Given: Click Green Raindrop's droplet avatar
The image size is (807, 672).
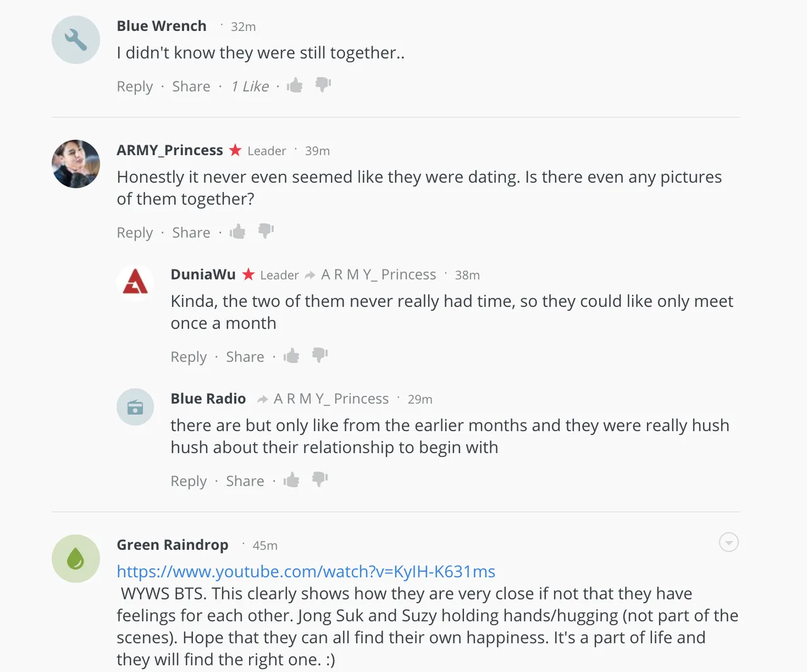Looking at the screenshot, I should click(76, 559).
